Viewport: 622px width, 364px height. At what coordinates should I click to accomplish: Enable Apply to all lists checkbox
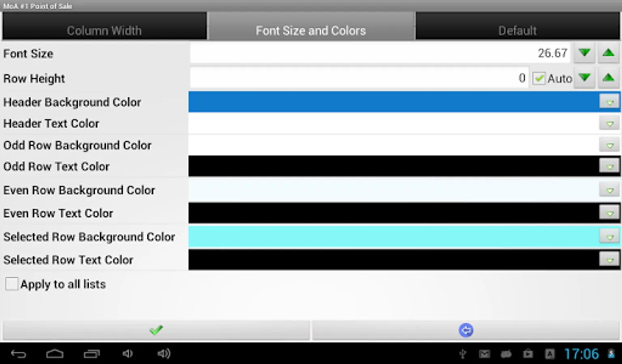(x=12, y=284)
